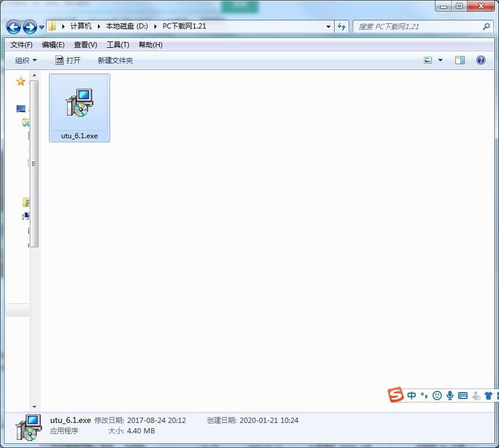Open the 文件(F) menu
Viewport: 499px width, 448px height.
pos(22,45)
